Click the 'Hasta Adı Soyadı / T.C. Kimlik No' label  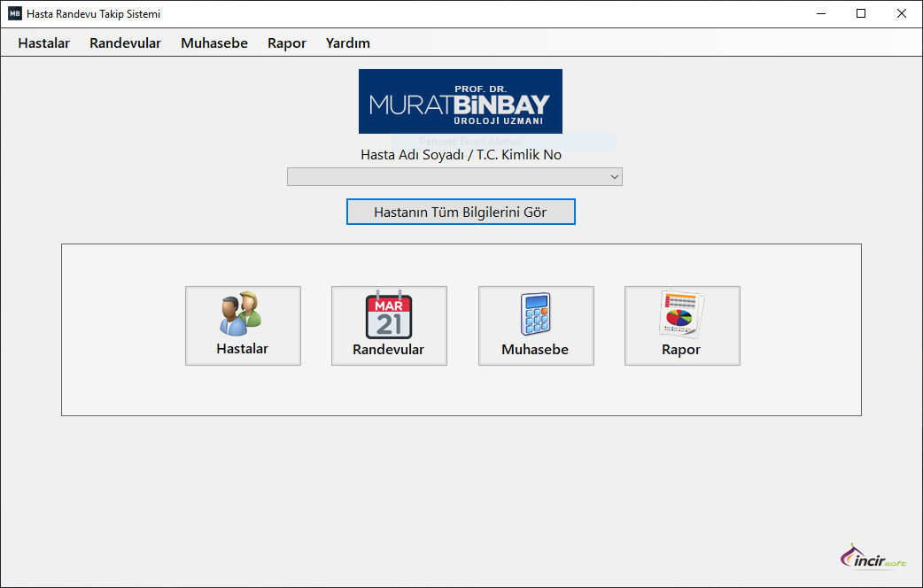tap(461, 155)
